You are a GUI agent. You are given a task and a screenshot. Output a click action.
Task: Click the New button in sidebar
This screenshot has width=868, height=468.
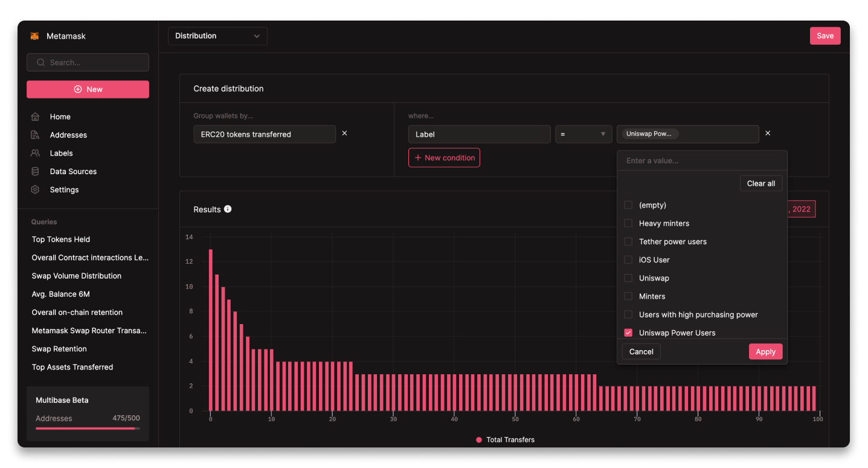(88, 89)
